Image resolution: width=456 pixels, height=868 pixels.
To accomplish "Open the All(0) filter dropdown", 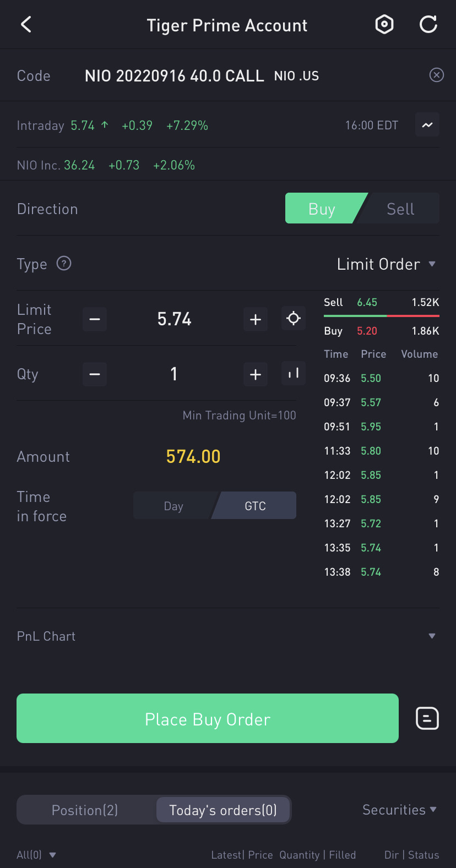I will [36, 855].
